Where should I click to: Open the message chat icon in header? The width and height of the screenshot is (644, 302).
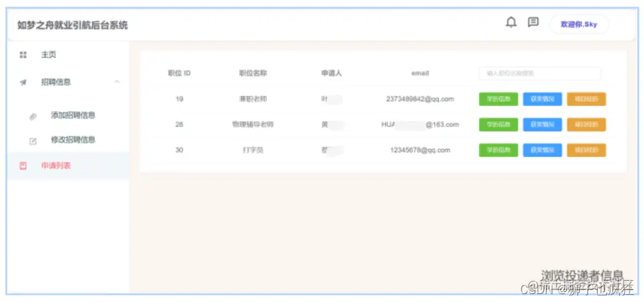click(533, 22)
